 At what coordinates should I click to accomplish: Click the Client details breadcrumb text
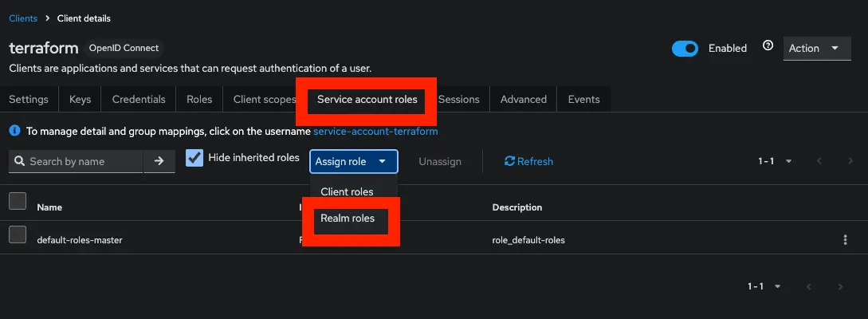tap(84, 18)
